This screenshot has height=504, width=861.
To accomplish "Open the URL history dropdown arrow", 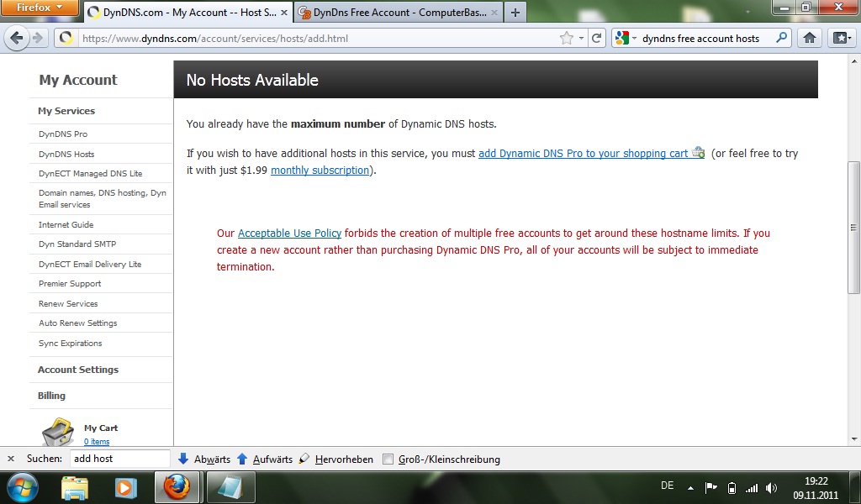I will coord(581,38).
